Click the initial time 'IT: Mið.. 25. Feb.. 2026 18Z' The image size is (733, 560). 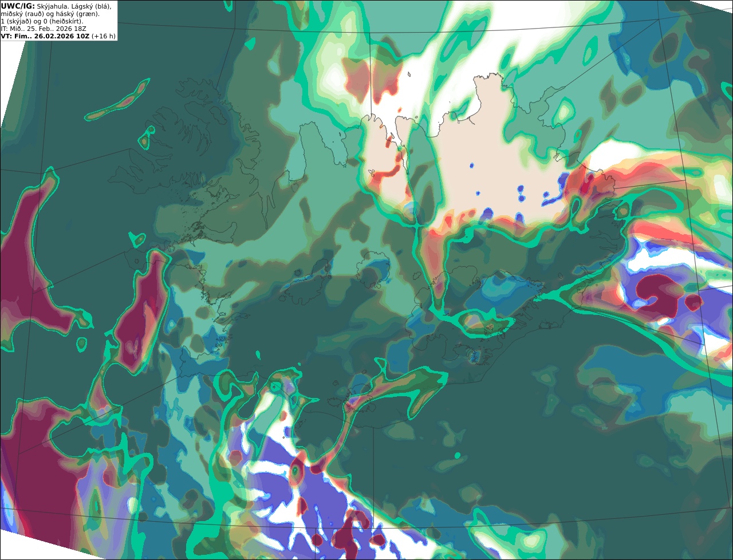pos(44,29)
